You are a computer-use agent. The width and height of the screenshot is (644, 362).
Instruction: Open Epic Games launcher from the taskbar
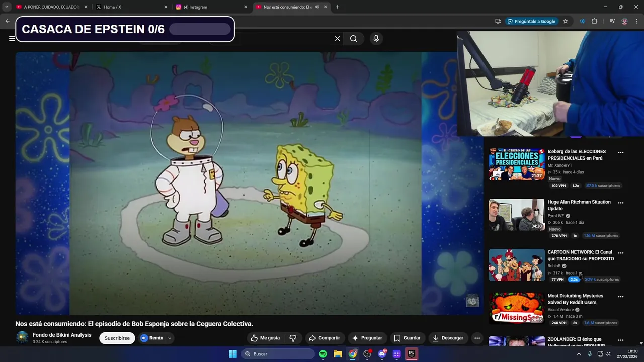411,354
